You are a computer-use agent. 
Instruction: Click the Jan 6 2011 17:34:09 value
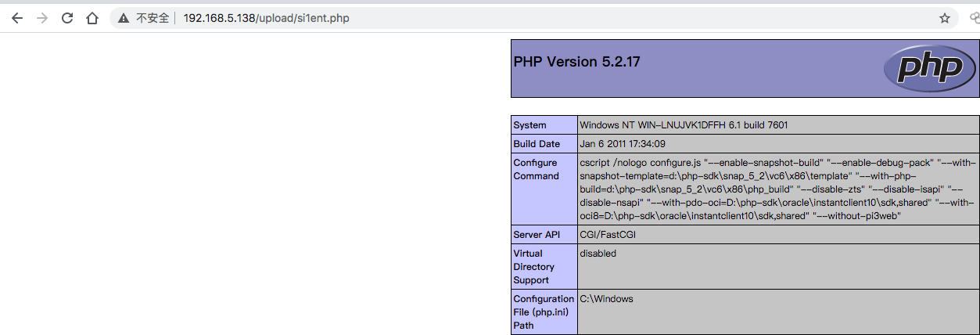pyautogui.click(x=623, y=144)
